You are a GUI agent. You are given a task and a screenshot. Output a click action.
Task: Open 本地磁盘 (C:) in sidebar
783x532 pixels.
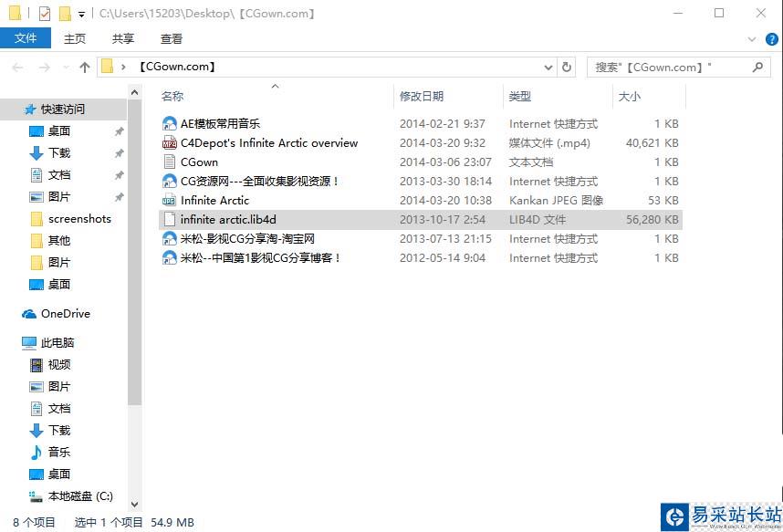coord(80,496)
